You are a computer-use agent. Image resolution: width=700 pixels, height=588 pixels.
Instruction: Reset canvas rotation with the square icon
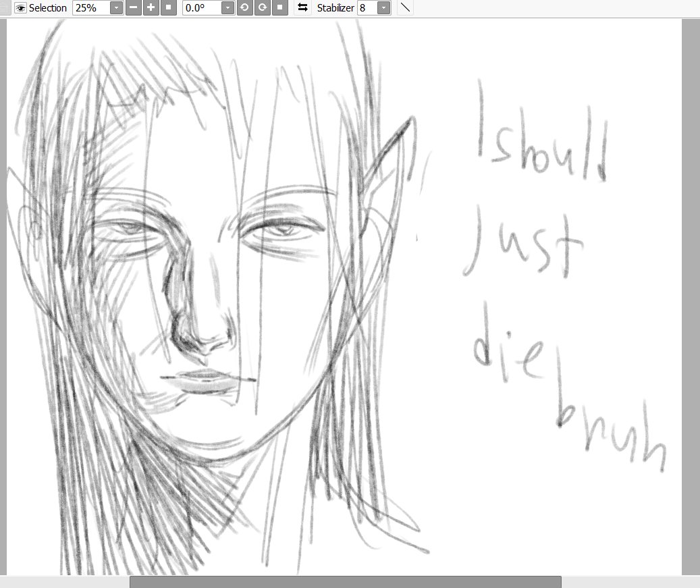[x=279, y=7]
